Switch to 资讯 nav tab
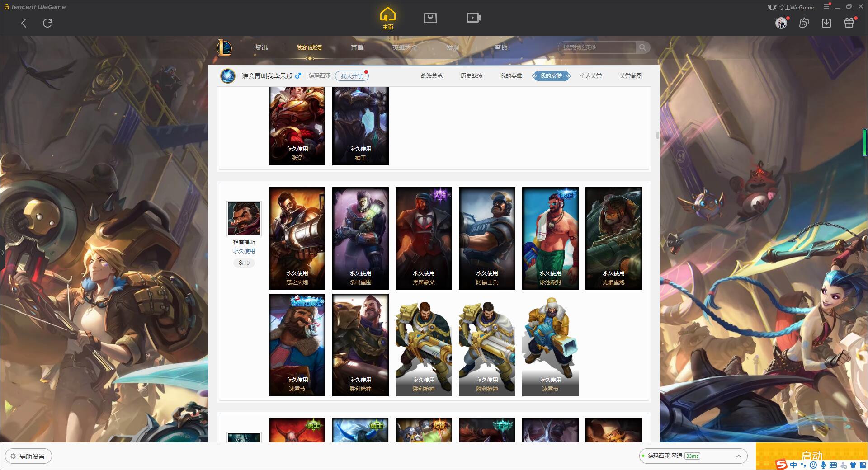The height and width of the screenshot is (470, 868). pyautogui.click(x=261, y=47)
